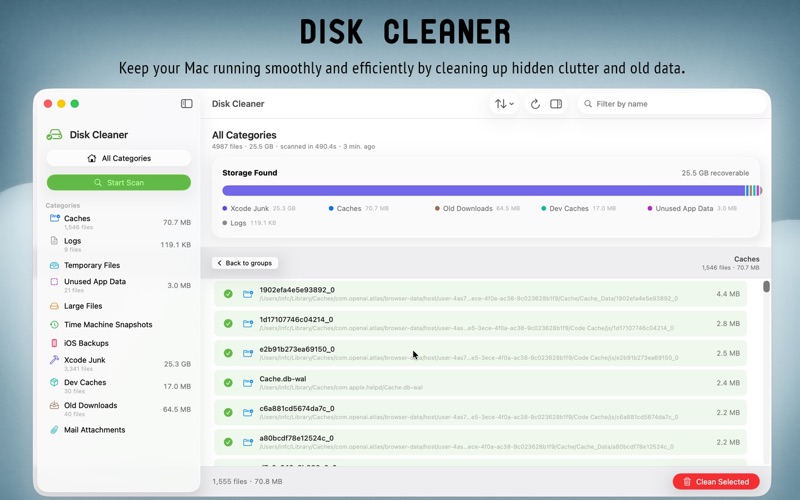Click the Logs document icon
Screen dimensions: 800x500
(54, 241)
